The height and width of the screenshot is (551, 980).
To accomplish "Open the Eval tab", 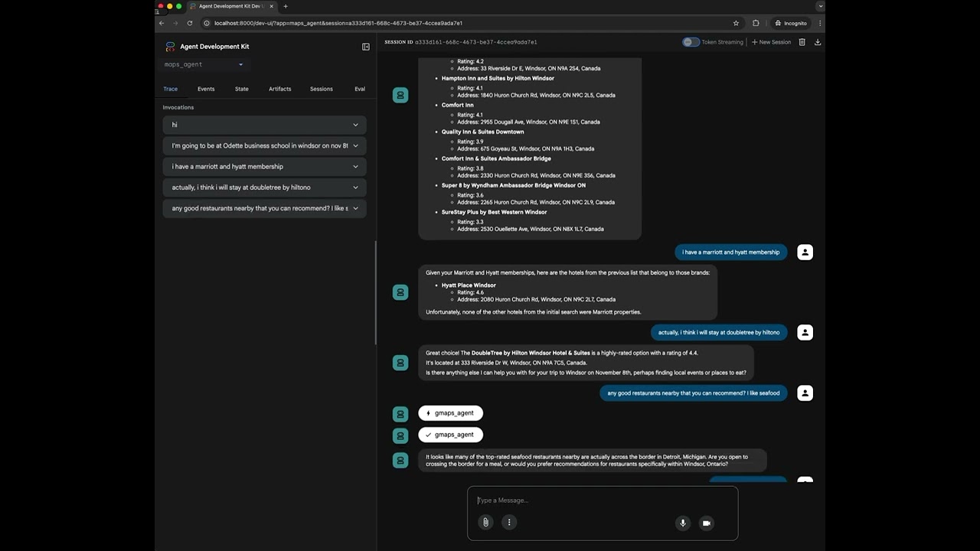I will click(x=360, y=89).
